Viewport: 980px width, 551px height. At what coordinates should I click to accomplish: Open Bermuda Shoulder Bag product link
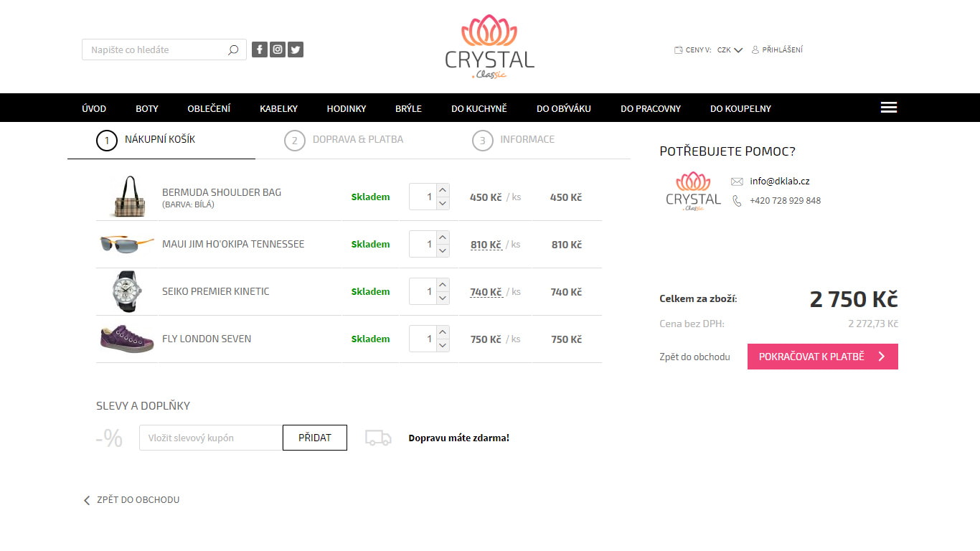pos(222,192)
